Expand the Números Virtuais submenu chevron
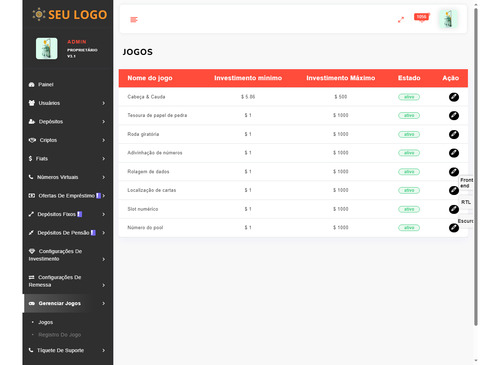The height and width of the screenshot is (365, 500). 104,177
